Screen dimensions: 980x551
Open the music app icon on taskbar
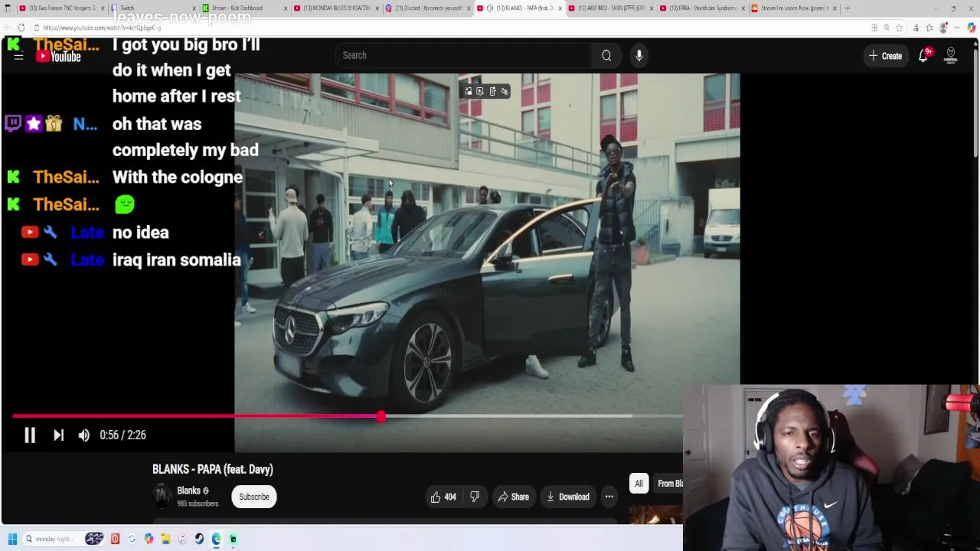pyautogui.click(x=182, y=539)
